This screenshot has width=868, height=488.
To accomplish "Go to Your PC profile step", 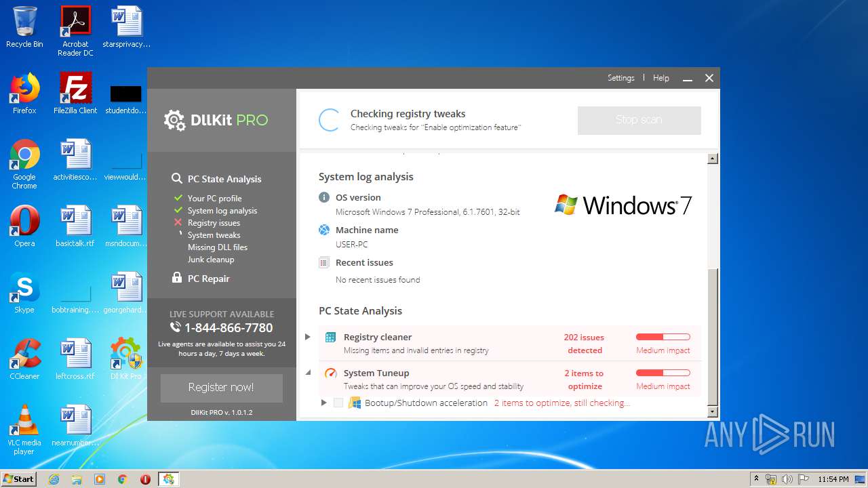I will 214,199.
